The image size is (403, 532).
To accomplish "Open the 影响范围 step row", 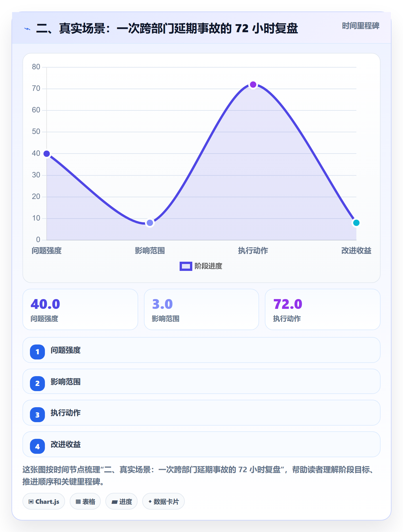I will tap(201, 381).
